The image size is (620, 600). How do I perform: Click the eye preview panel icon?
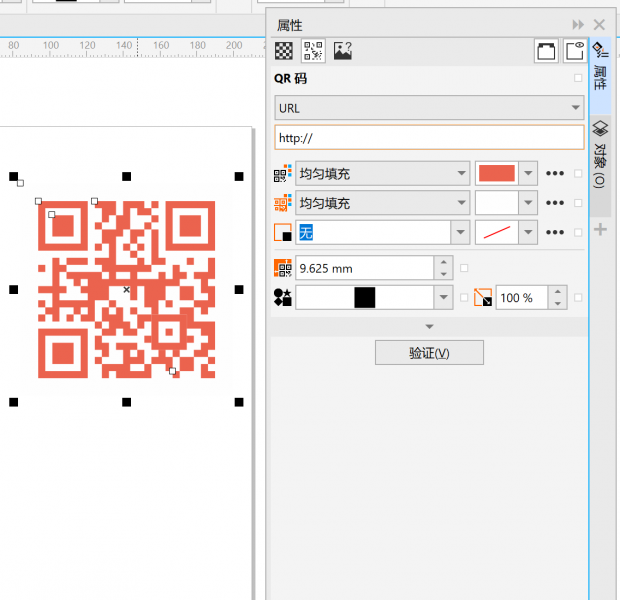(x=575, y=51)
